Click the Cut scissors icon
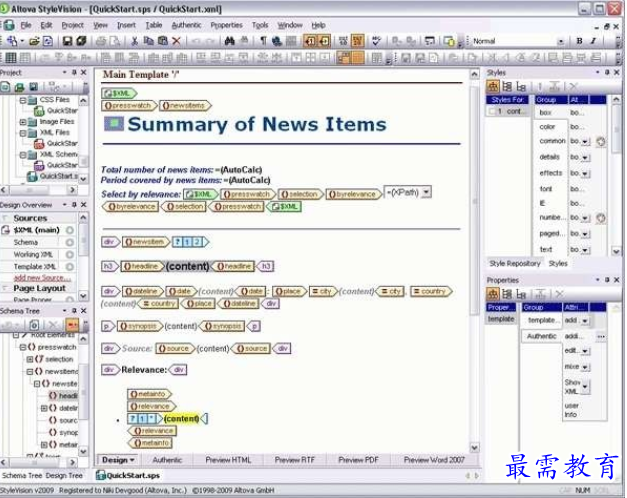 [134, 41]
